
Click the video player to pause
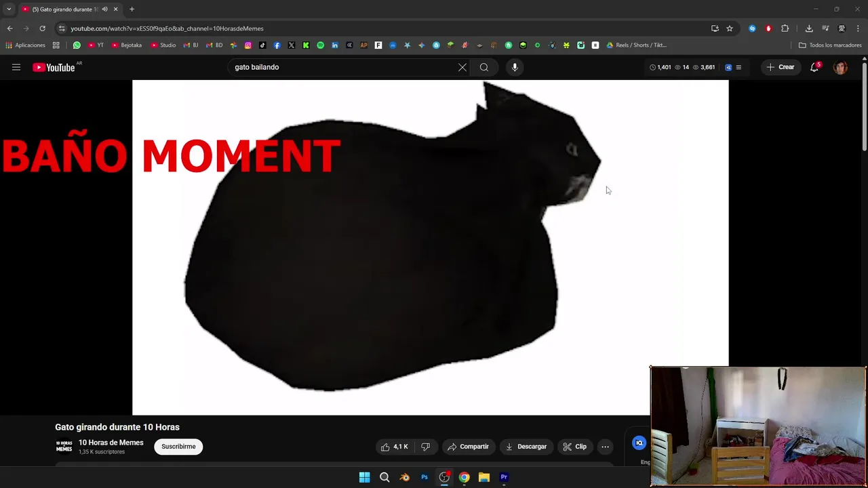point(430,247)
